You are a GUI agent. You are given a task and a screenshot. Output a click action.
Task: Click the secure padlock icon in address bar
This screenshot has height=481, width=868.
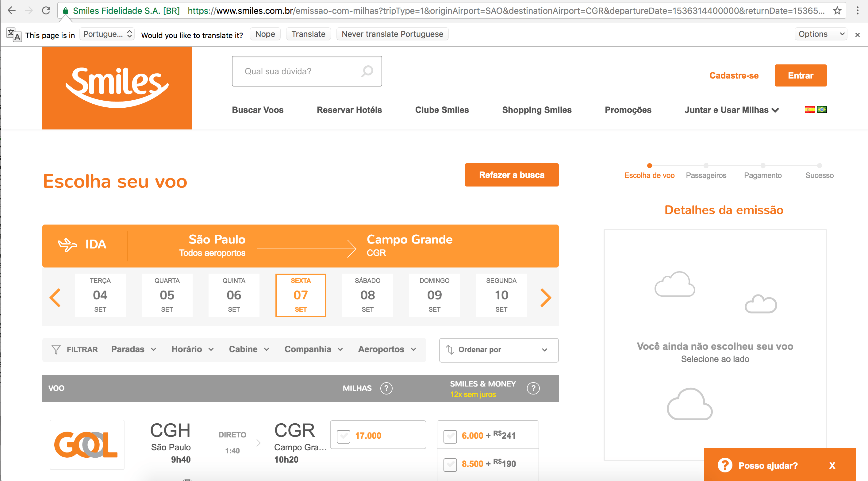click(x=66, y=11)
